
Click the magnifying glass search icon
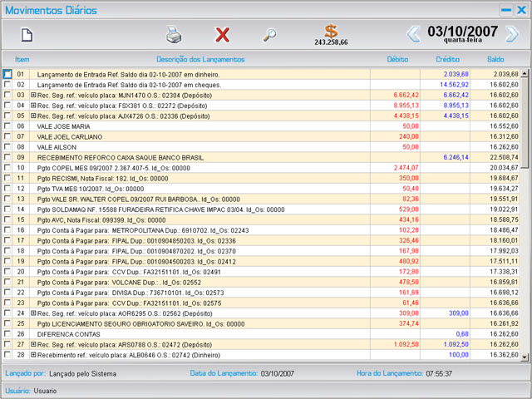[x=269, y=35]
